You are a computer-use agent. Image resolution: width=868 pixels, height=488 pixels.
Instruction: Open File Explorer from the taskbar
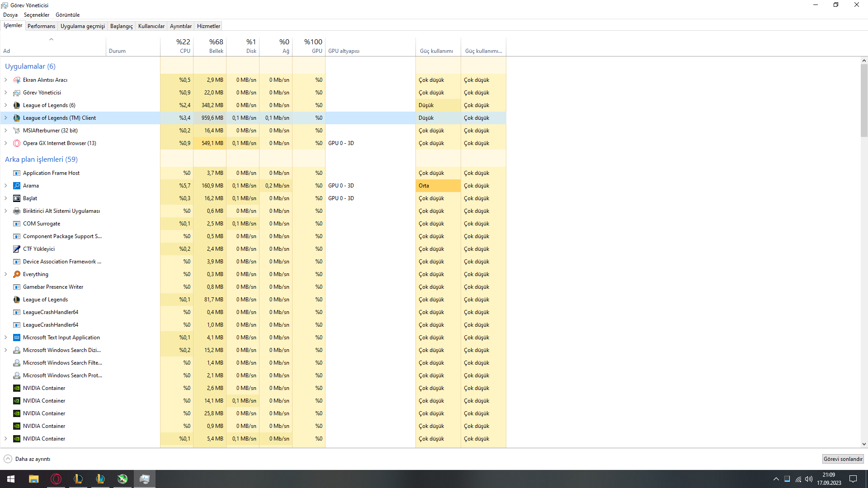click(x=34, y=479)
